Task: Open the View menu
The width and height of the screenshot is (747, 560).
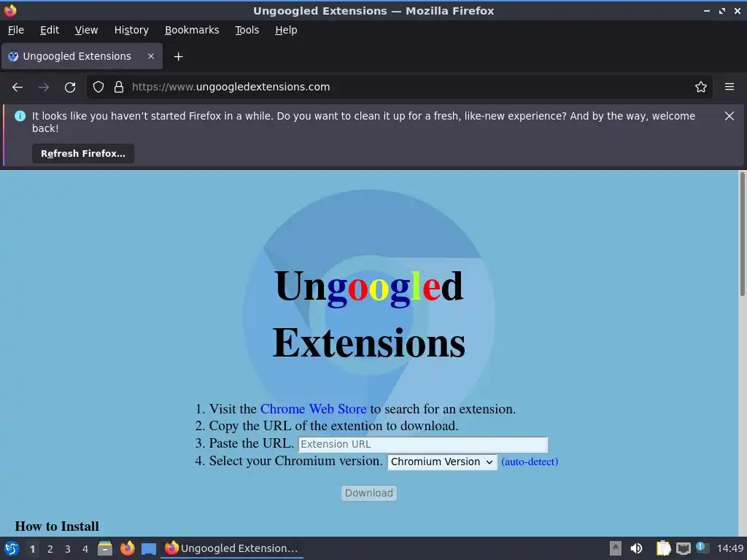Action: pyautogui.click(x=86, y=30)
